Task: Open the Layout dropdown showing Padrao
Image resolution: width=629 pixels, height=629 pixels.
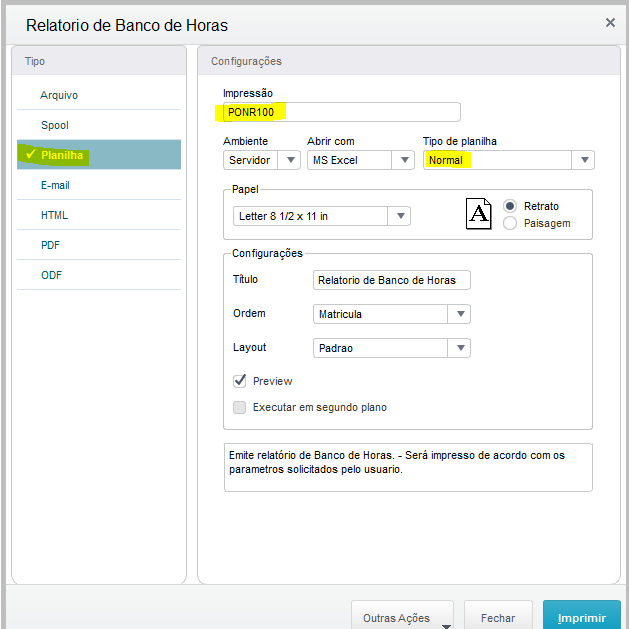Action: pos(392,348)
